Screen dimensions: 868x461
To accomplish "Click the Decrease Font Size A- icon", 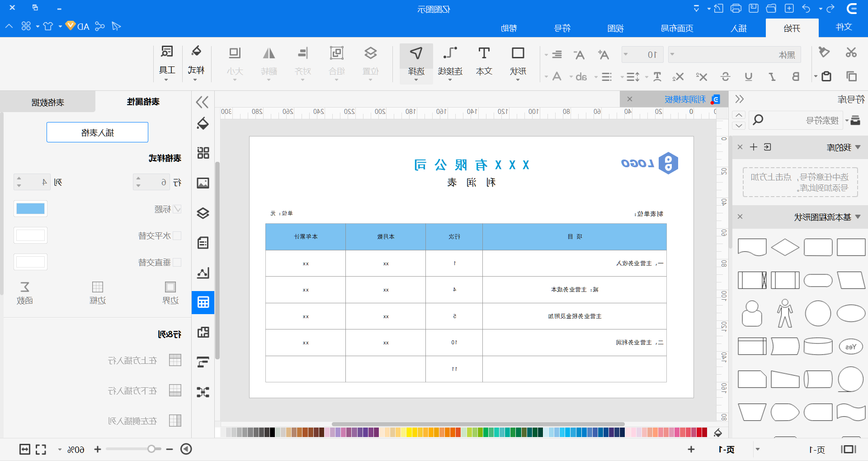I will 579,55.
